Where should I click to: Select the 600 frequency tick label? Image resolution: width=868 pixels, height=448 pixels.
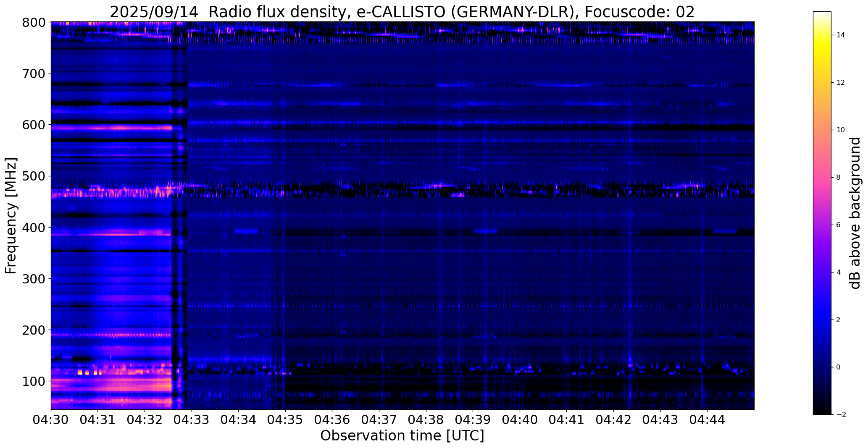(34, 125)
